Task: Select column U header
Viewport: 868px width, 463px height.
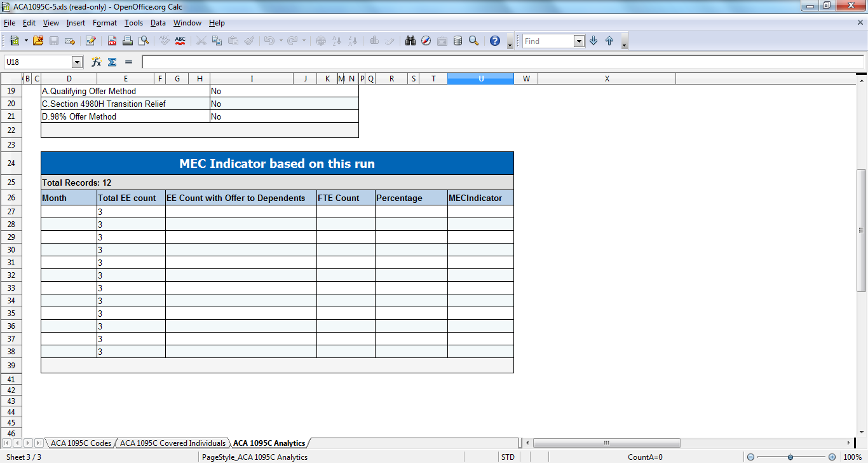Action: tap(481, 78)
